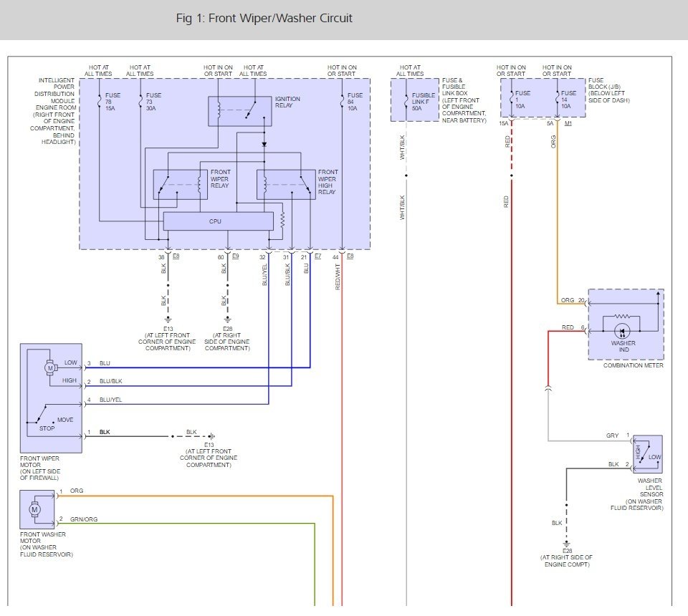This screenshot has height=616, width=688.
Task: Click the E9 connector label
Action: point(235,256)
